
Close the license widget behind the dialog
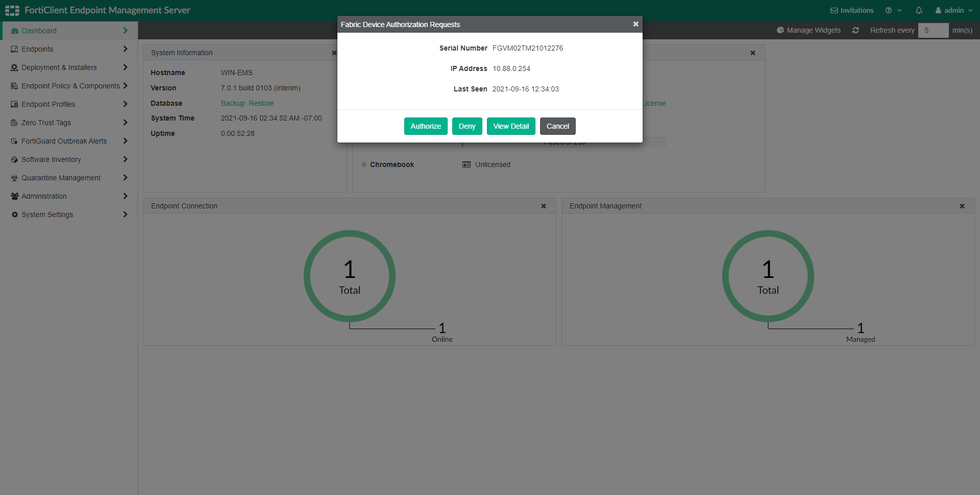pyautogui.click(x=753, y=53)
